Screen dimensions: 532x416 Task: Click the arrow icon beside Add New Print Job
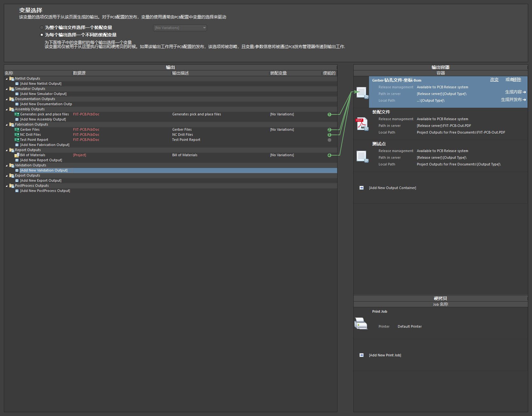(x=361, y=355)
